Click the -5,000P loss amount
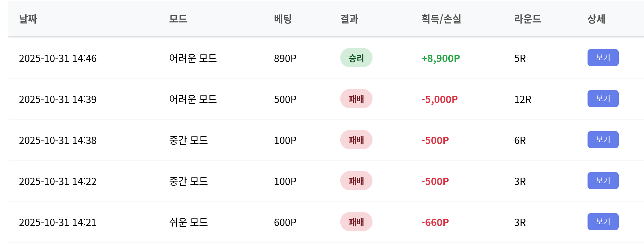Viewport: 644px width, 246px height. click(x=439, y=100)
